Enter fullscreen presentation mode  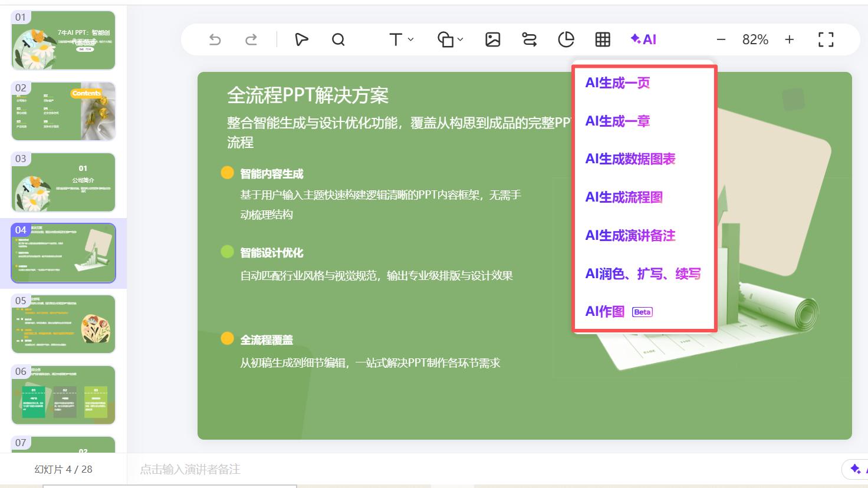click(826, 39)
